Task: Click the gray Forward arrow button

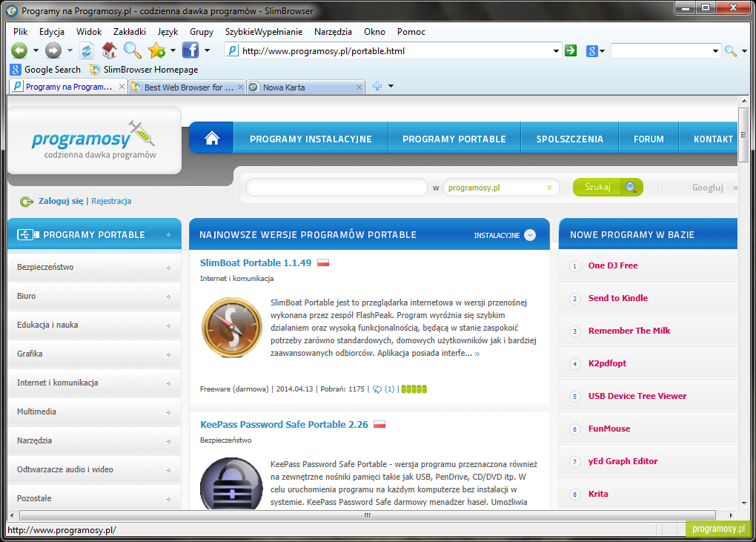Action: tap(53, 50)
